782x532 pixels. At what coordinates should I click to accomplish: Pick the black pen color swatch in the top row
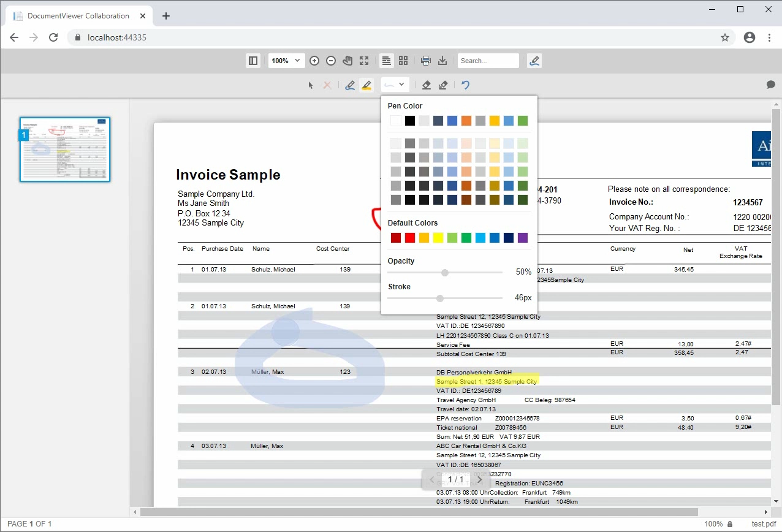pos(410,121)
